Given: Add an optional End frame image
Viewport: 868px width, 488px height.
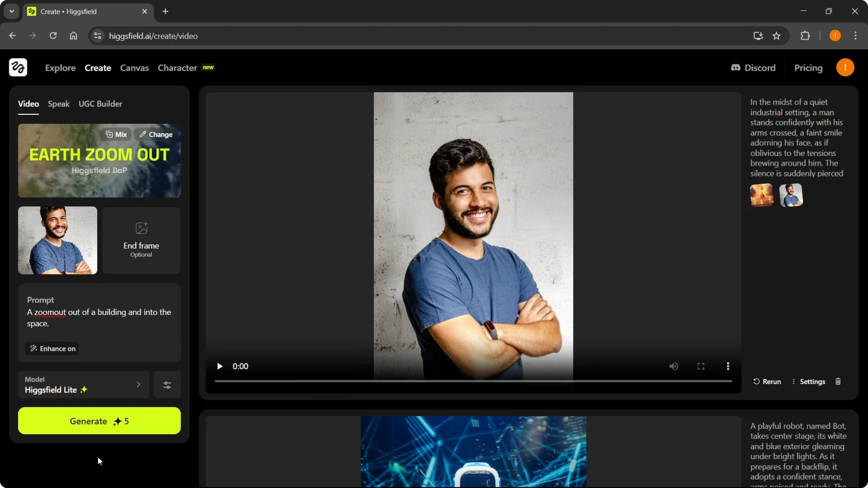Looking at the screenshot, I should tap(141, 240).
